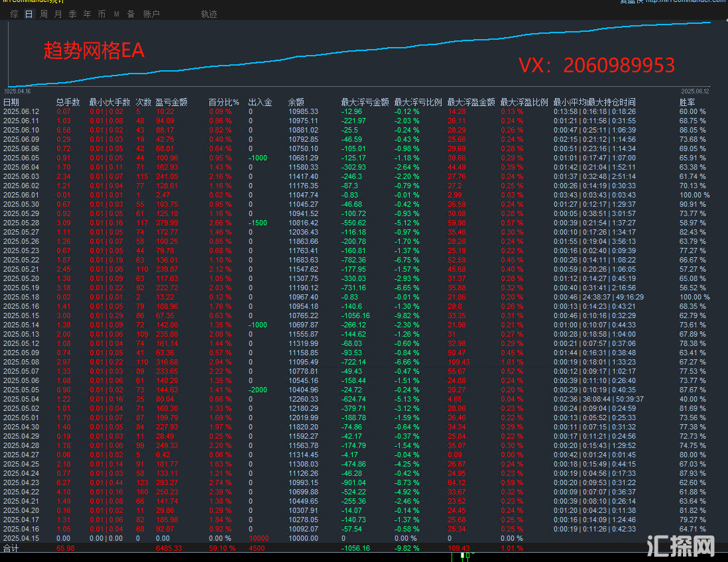Click the 胜率 column header
The width and height of the screenshot is (728, 562).
[687, 102]
